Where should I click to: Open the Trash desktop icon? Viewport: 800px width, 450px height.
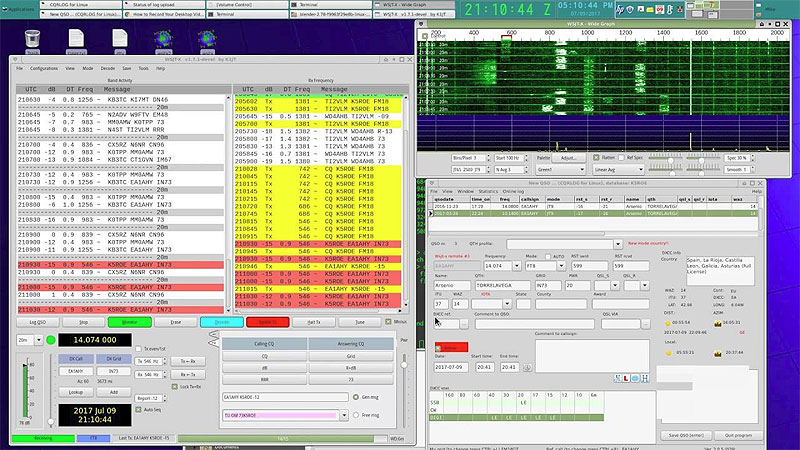(x=32, y=40)
